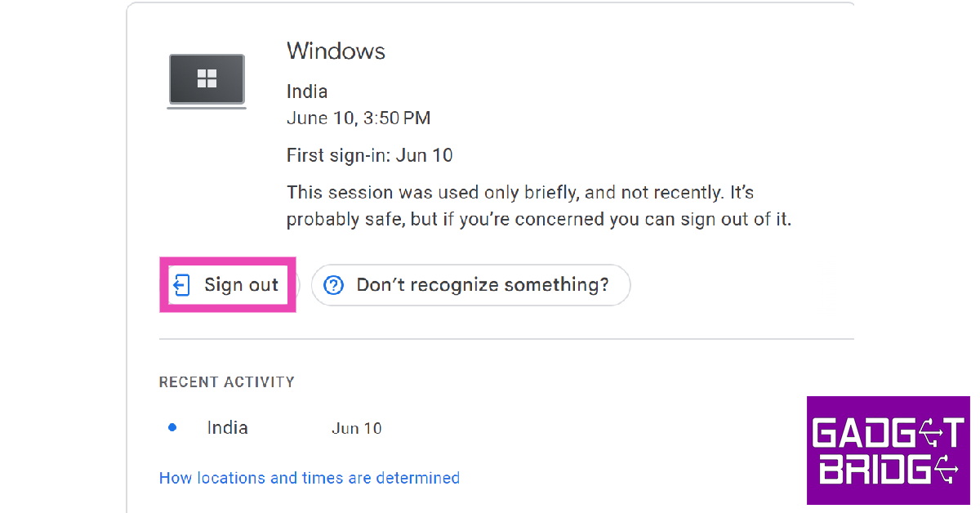This screenshot has width=980, height=513.
Task: Click the word "GADGET" in the watermark
Action: (889, 433)
